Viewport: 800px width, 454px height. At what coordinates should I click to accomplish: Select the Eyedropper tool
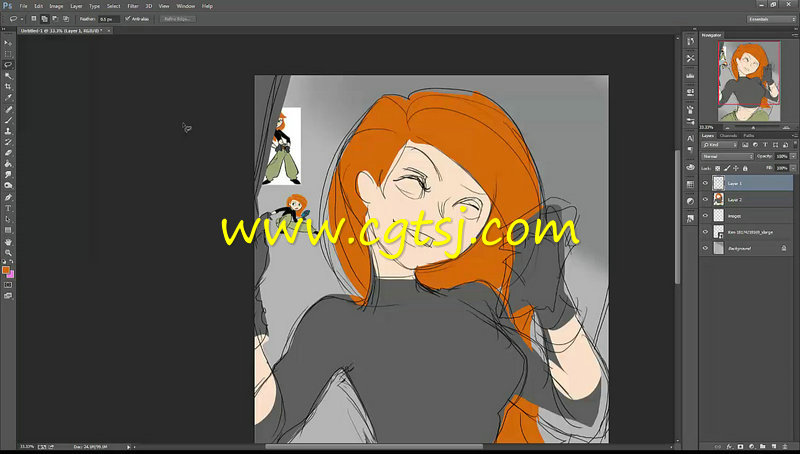[8, 97]
